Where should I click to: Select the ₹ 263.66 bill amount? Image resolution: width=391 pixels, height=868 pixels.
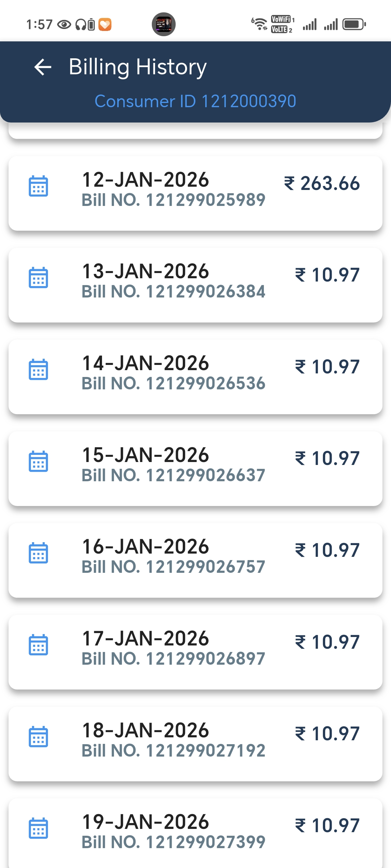(322, 184)
